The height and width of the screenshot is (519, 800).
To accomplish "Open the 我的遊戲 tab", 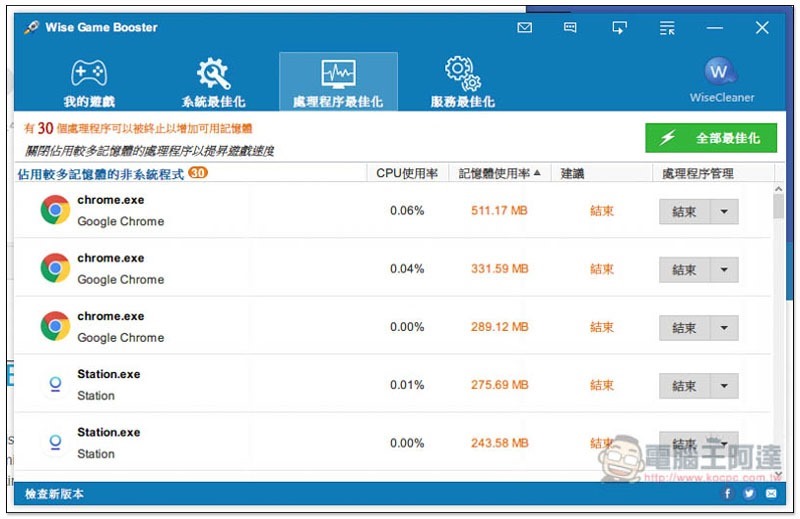I will pos(89,82).
